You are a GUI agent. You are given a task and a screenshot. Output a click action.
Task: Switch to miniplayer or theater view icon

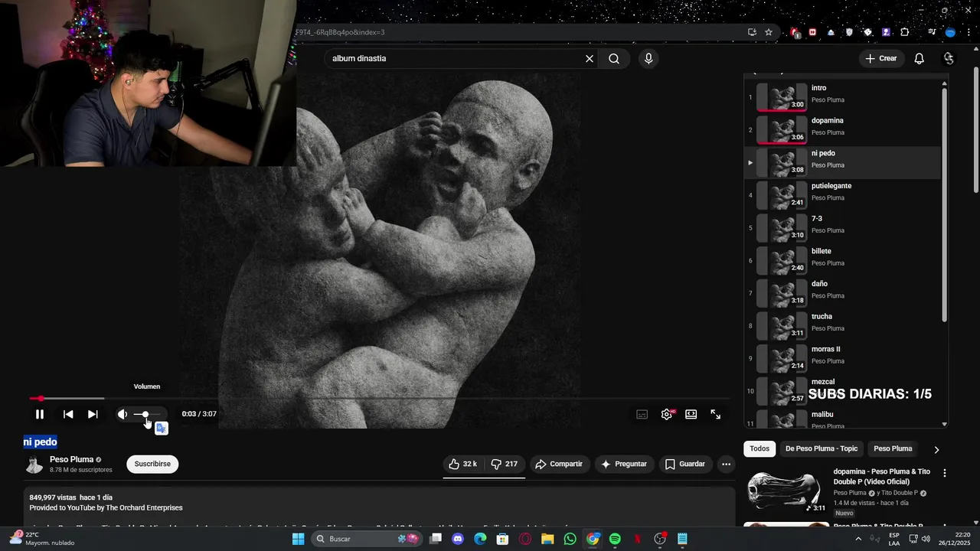pyautogui.click(x=691, y=414)
